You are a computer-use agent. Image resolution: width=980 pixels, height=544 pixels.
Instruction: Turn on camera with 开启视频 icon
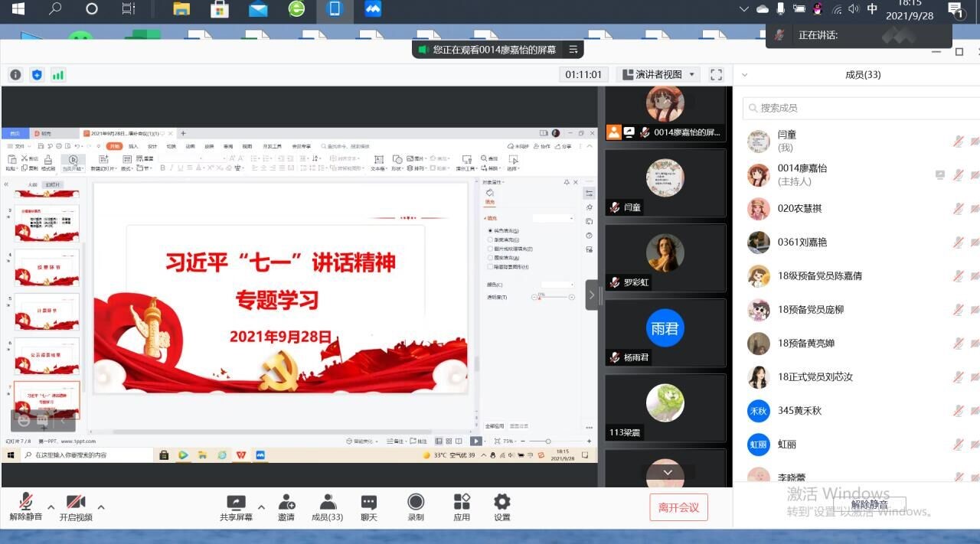point(76,503)
